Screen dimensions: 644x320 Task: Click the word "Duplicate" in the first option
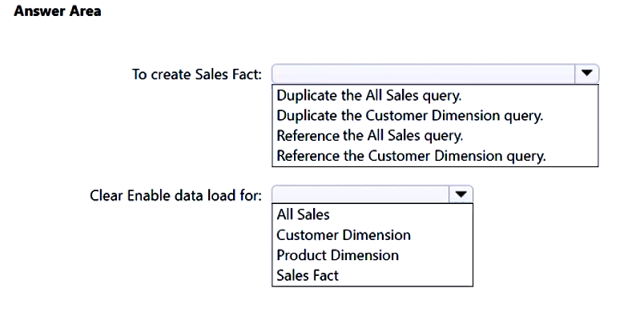coord(306,95)
